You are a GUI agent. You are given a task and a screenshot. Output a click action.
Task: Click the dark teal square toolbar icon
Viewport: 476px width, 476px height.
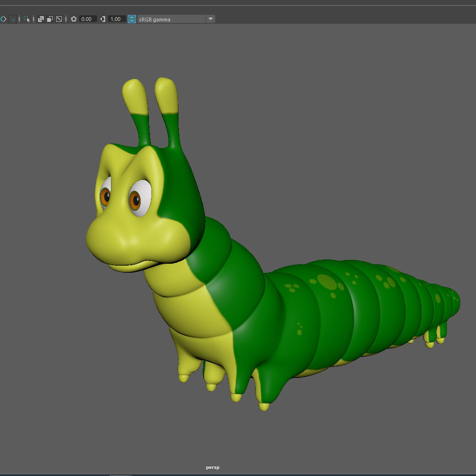(x=13, y=19)
